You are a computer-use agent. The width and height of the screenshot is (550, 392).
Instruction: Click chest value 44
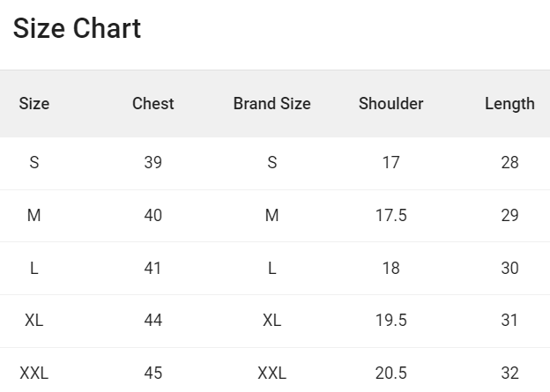click(x=153, y=320)
